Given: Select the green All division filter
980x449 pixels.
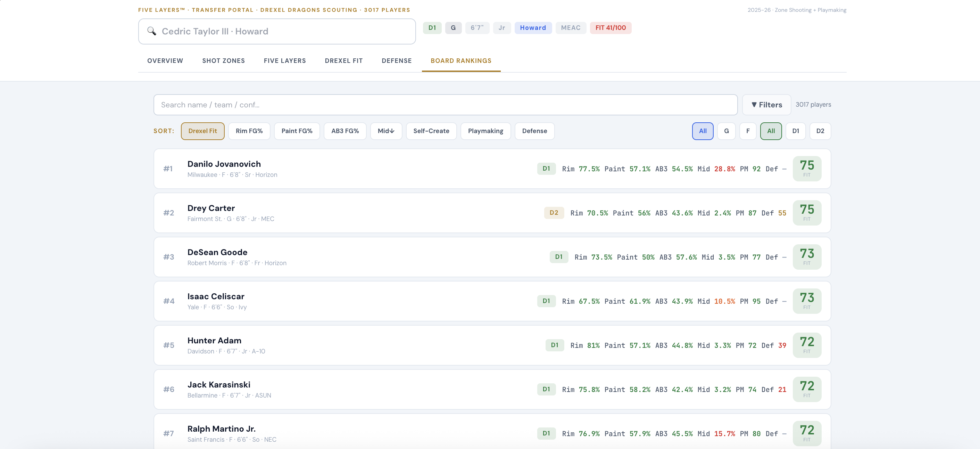Looking at the screenshot, I should [770, 131].
